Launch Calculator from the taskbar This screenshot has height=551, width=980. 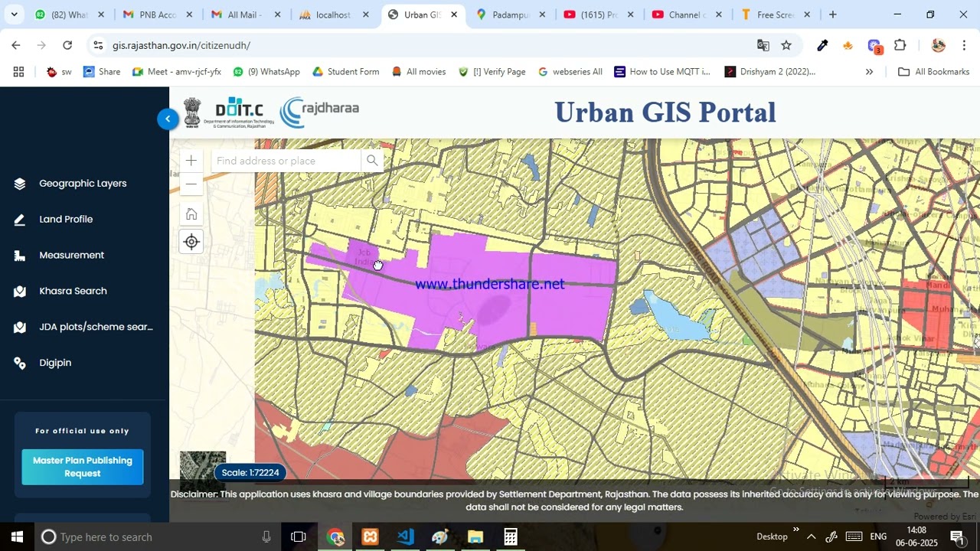(x=511, y=537)
